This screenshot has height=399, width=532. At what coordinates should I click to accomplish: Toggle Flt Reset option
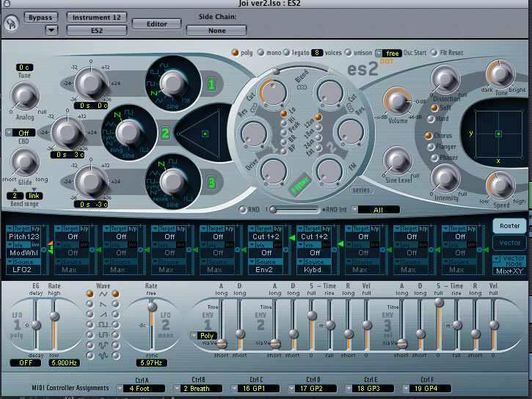tap(434, 53)
